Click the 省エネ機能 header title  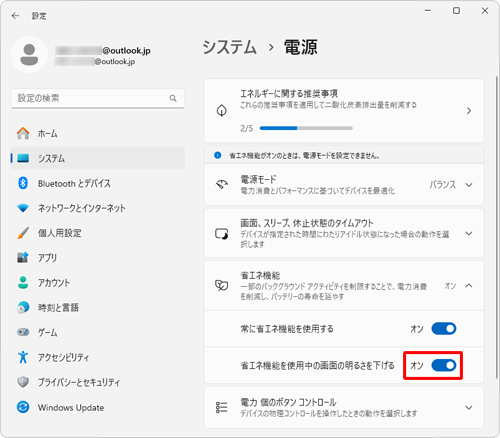click(260, 275)
